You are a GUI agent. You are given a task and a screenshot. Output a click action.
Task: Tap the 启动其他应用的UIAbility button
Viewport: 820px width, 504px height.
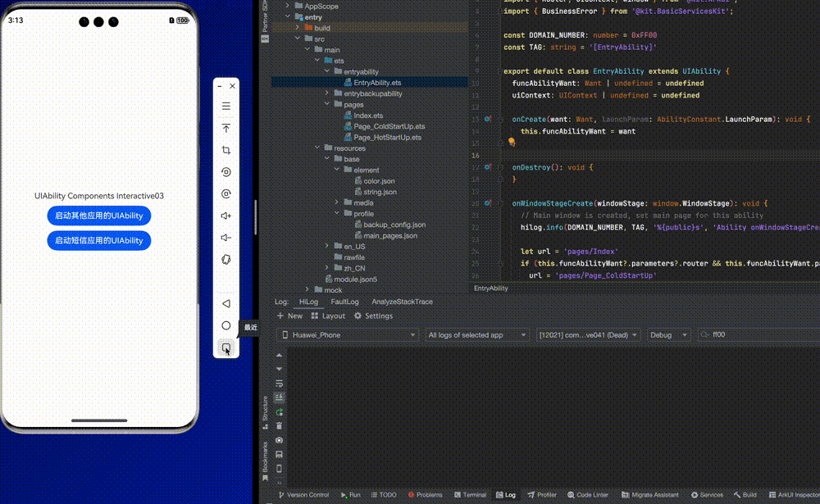(99, 216)
